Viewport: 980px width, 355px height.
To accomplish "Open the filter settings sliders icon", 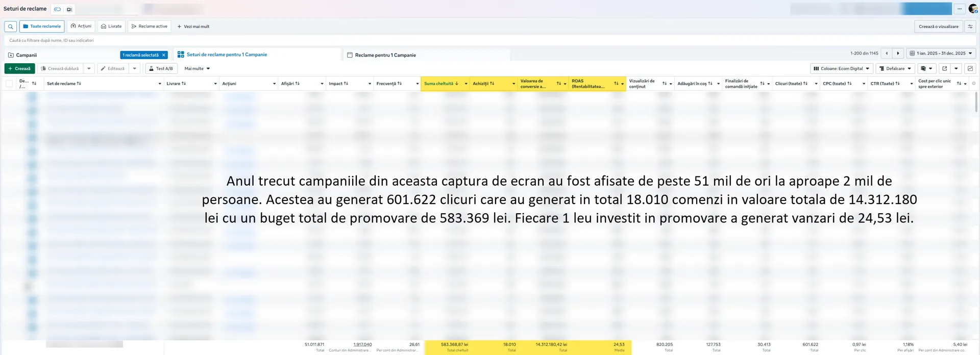I will [970, 27].
